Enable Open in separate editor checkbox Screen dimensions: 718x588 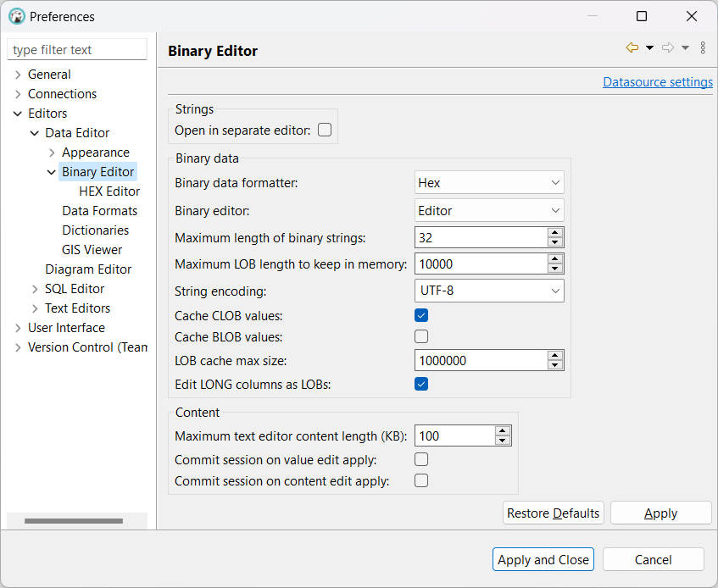click(324, 130)
